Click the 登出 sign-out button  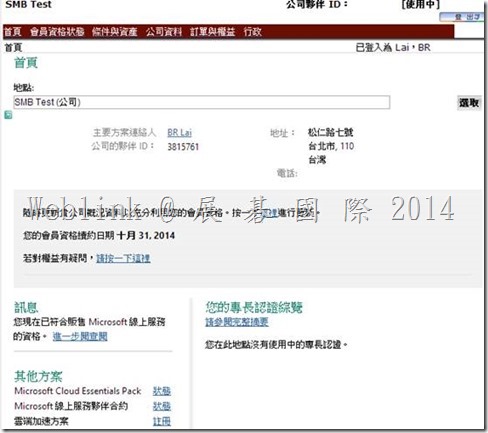pos(462,17)
